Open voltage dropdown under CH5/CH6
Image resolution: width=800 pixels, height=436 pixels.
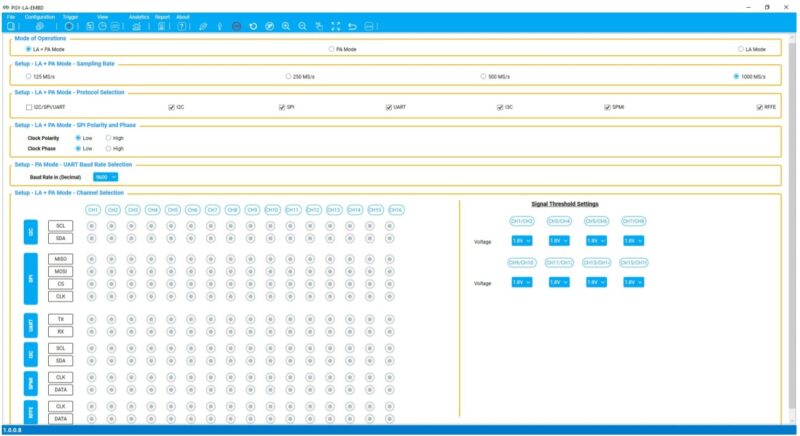596,241
